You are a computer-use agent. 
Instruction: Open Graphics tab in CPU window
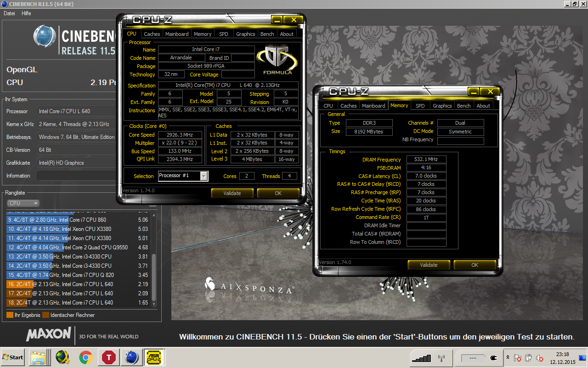[246, 34]
